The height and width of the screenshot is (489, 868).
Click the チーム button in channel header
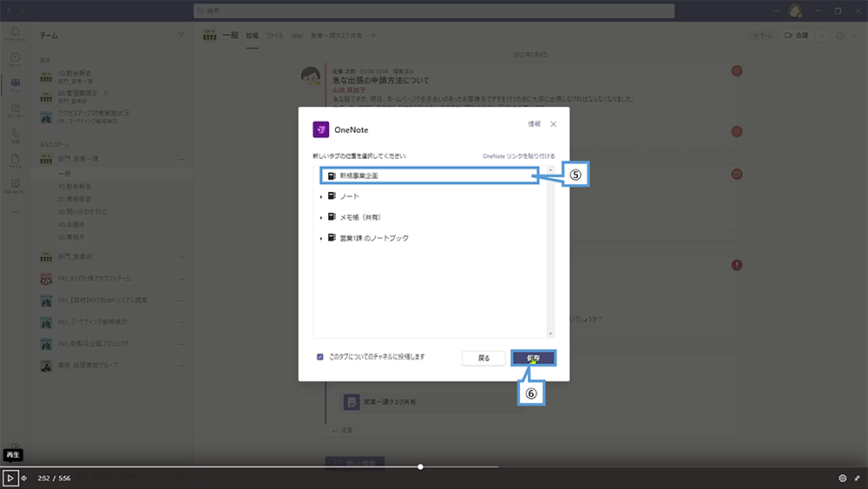(x=763, y=36)
